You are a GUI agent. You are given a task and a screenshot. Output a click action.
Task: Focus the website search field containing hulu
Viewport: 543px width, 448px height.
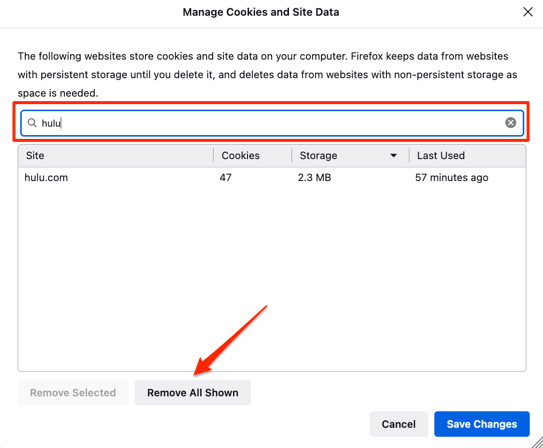(x=272, y=123)
